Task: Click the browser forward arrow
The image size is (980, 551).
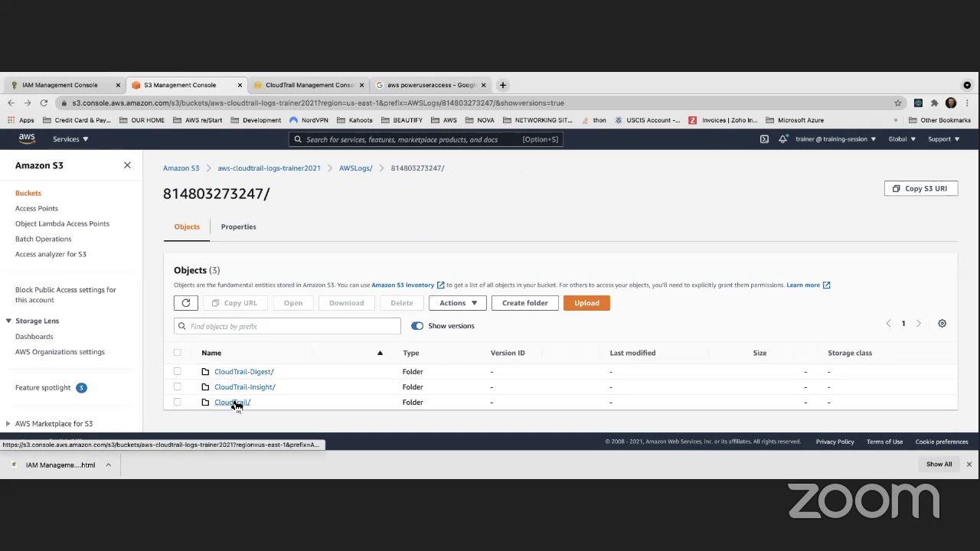Action: pyautogui.click(x=27, y=103)
